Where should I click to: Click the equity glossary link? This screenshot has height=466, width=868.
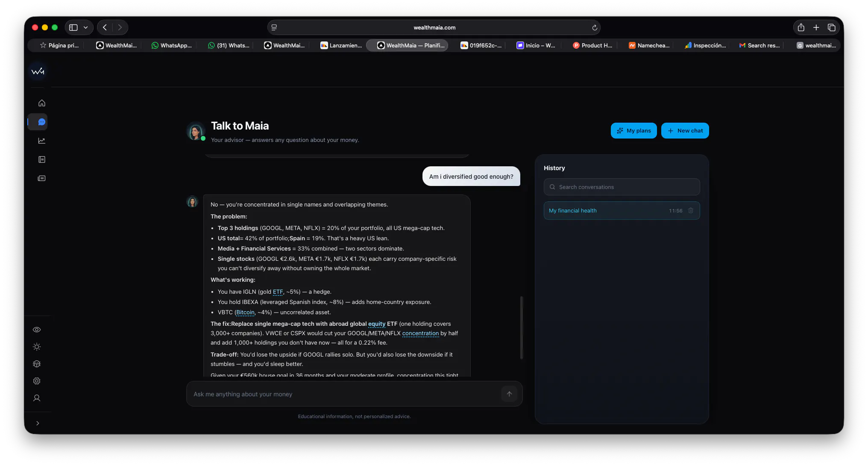[377, 324]
